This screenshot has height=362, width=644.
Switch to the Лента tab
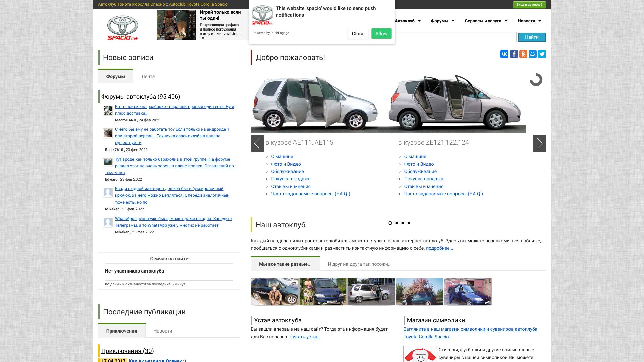pos(148,76)
